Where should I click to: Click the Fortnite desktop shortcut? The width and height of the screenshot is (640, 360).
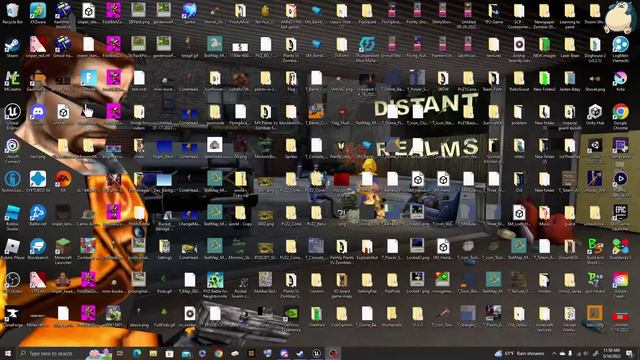tap(88, 80)
